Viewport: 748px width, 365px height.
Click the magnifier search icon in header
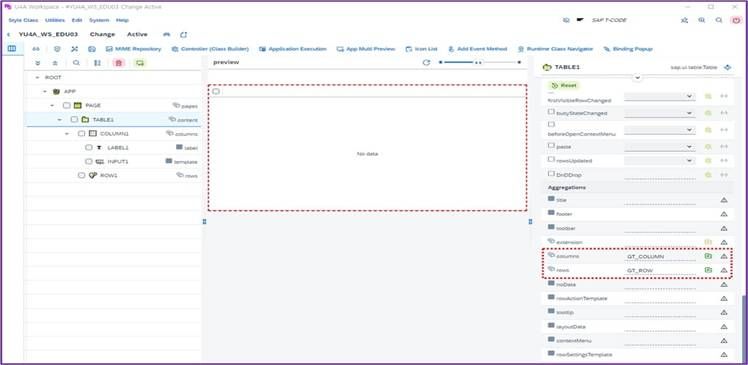[x=719, y=21]
